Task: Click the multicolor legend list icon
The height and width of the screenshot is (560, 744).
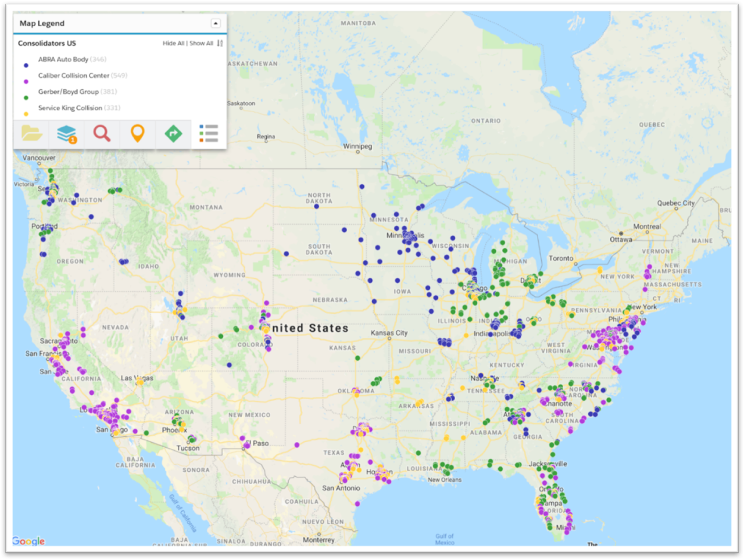Action: (x=208, y=134)
